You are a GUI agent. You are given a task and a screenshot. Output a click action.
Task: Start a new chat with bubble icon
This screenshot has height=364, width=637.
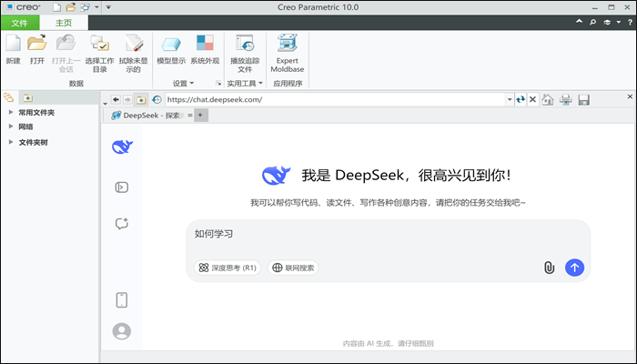[122, 224]
